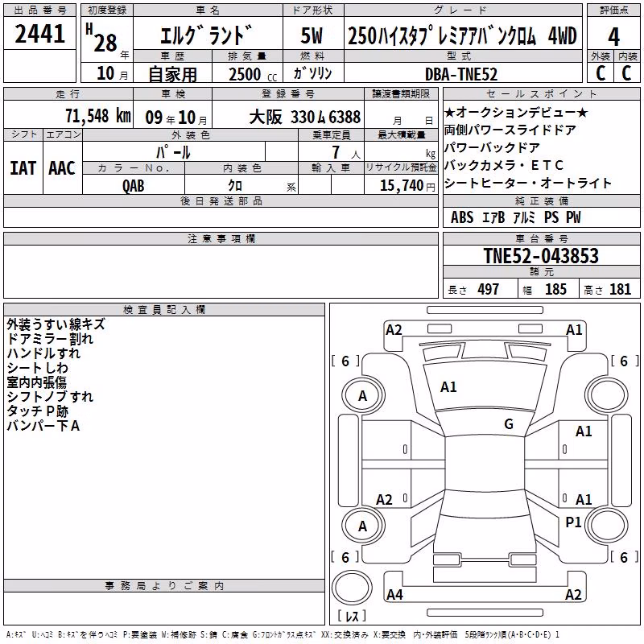This screenshot has height=644, width=644.
Task: Click the 車台番号 header
Action: [541, 238]
